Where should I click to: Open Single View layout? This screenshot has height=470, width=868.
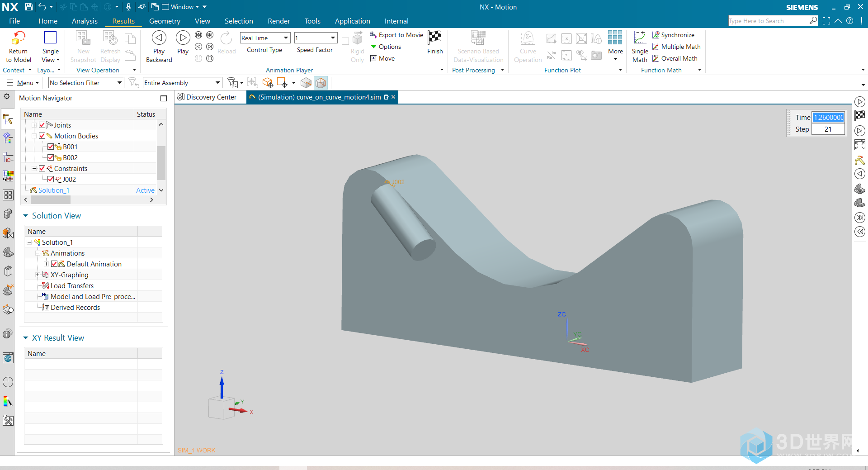(x=50, y=47)
